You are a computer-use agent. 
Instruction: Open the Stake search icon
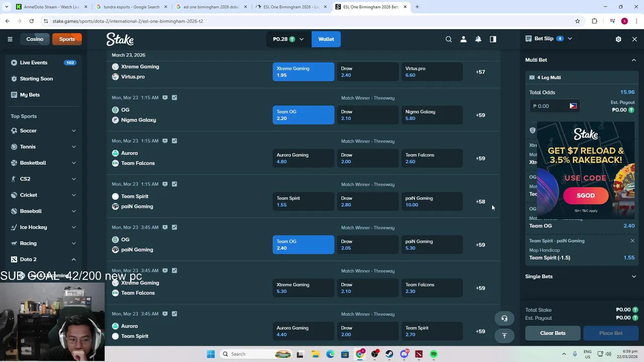pyautogui.click(x=449, y=39)
